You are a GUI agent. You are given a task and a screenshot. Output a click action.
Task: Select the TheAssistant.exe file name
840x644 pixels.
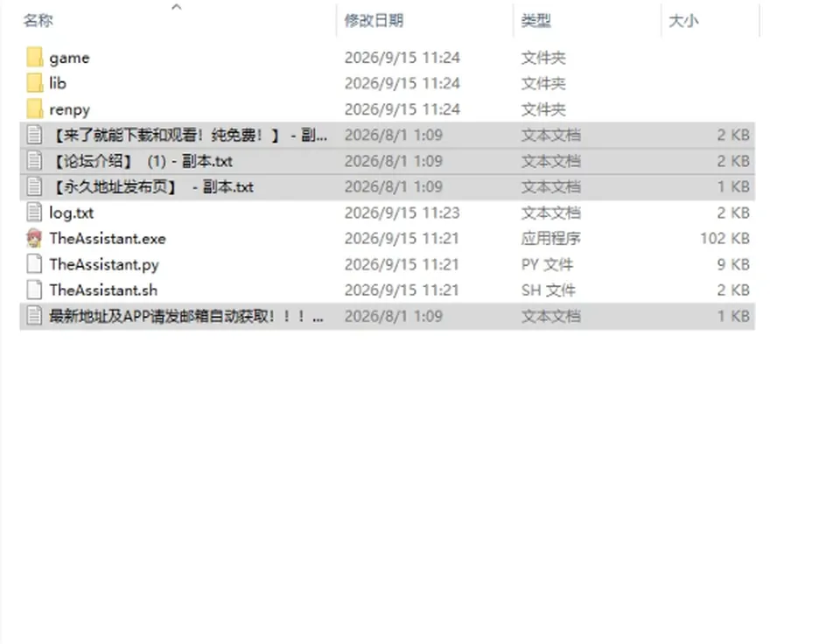(x=108, y=238)
